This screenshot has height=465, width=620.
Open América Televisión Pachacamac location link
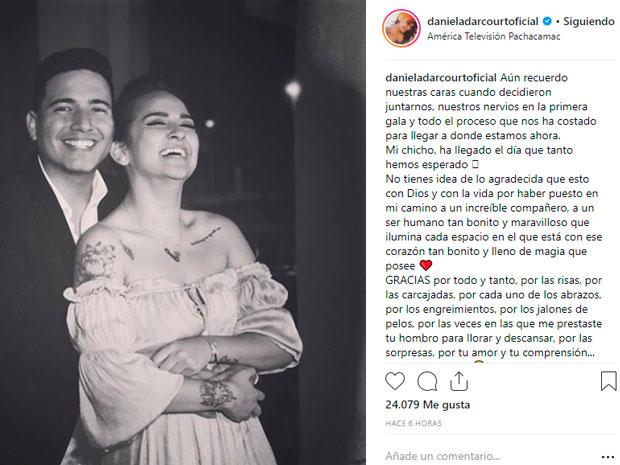click(493, 36)
